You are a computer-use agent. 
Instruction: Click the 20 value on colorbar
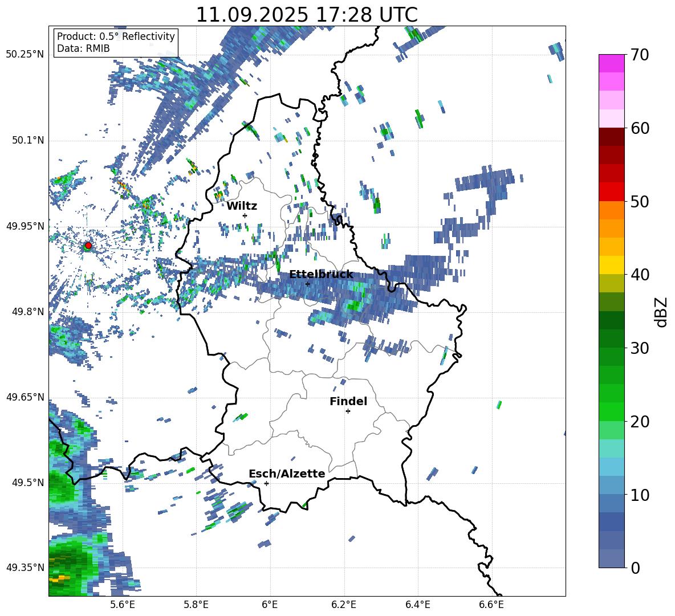[640, 422]
